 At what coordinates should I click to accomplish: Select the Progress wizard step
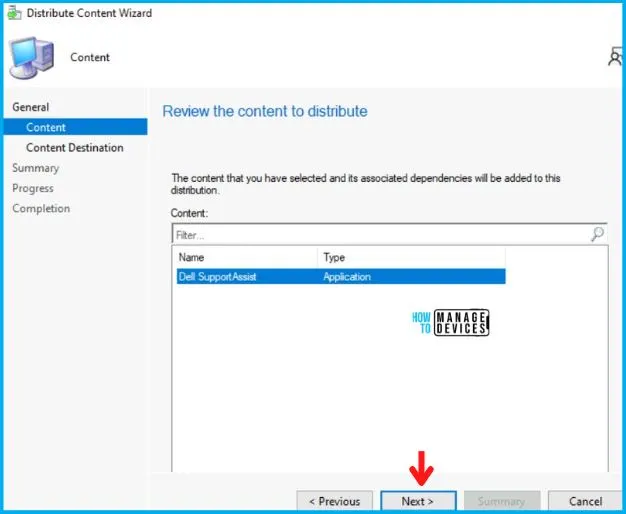[33, 188]
